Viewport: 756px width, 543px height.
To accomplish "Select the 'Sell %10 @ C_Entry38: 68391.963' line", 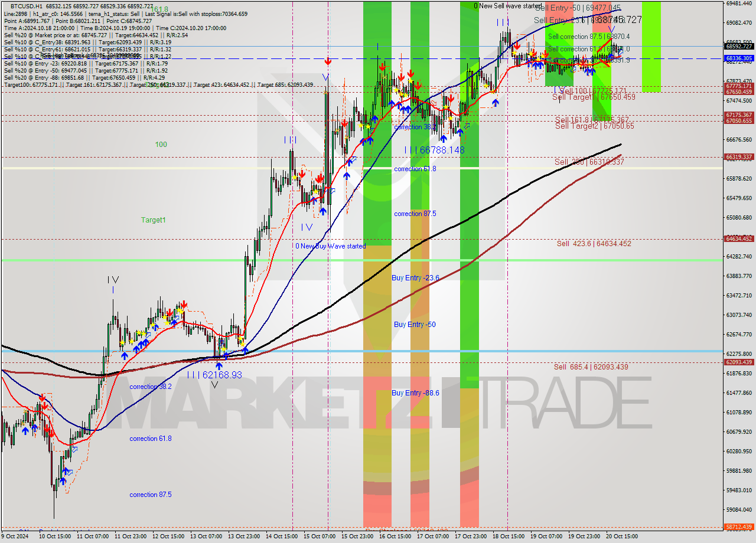I will [87, 42].
